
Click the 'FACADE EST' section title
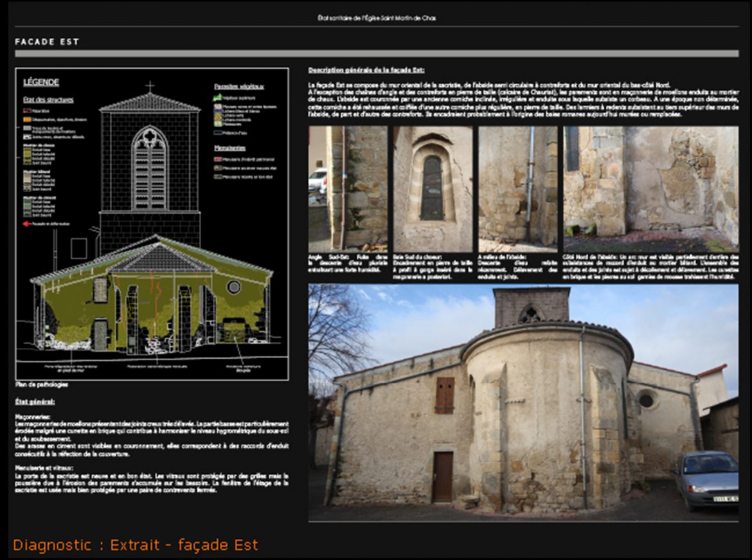tap(47, 42)
